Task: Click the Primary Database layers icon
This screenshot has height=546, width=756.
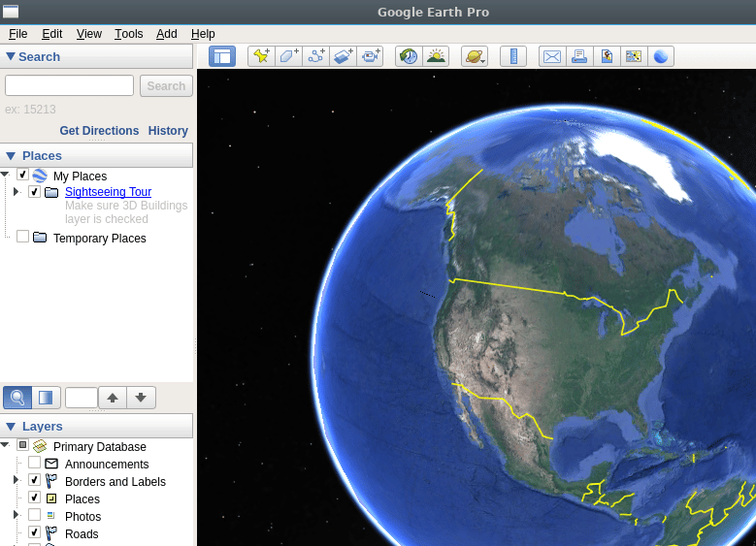Action: [40, 446]
